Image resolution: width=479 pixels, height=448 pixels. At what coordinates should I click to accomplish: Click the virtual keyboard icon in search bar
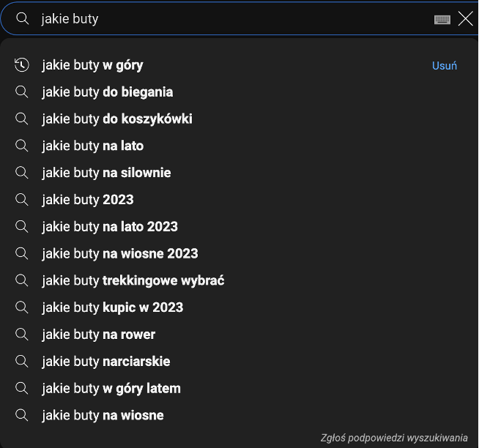pyautogui.click(x=442, y=19)
